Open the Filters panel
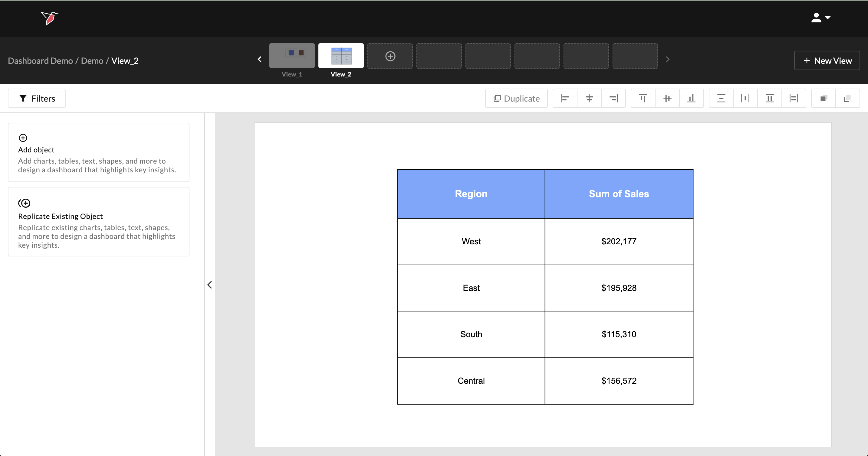This screenshot has width=868, height=456. pyautogui.click(x=37, y=98)
